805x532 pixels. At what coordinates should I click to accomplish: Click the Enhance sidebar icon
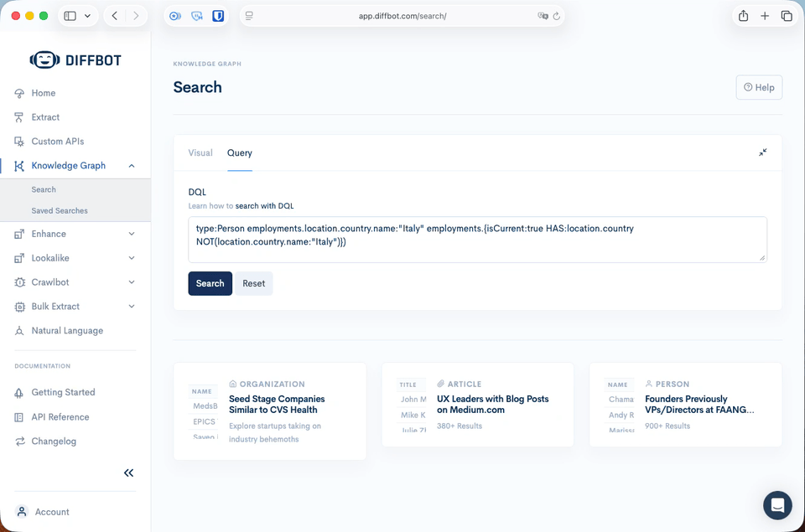[19, 234]
